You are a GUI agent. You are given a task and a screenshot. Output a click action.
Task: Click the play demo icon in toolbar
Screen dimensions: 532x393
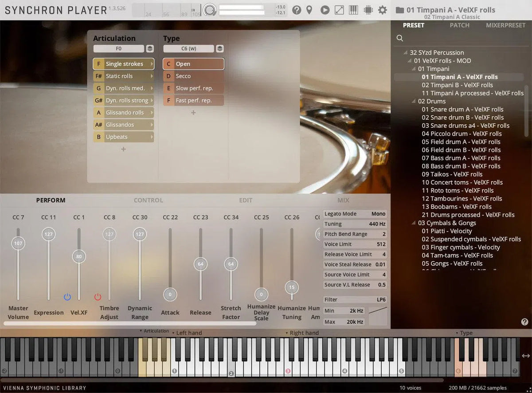click(324, 9)
